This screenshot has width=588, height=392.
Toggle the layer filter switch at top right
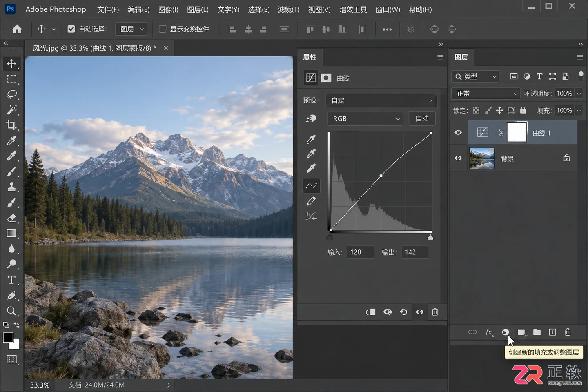tap(581, 76)
